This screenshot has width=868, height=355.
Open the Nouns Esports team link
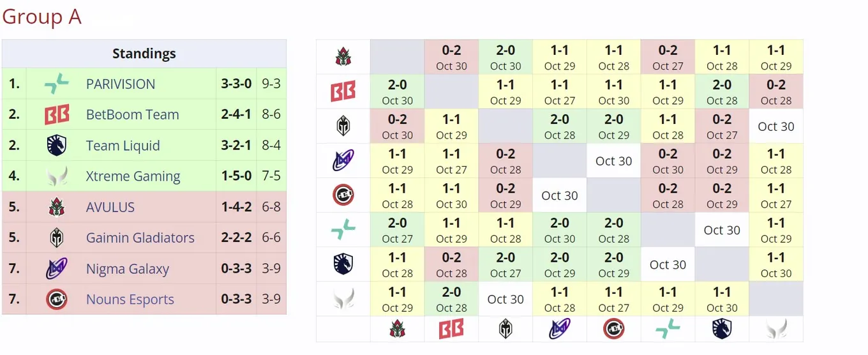(130, 299)
